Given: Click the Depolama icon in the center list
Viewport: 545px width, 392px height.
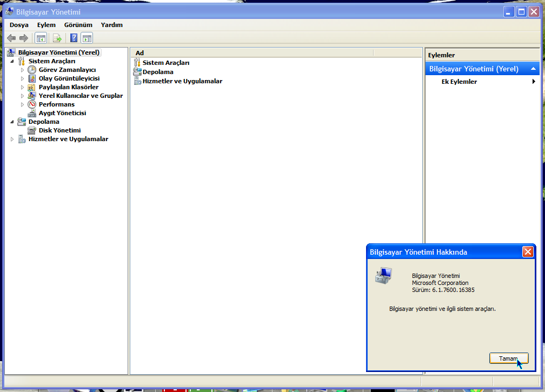Looking at the screenshot, I should click(x=137, y=72).
